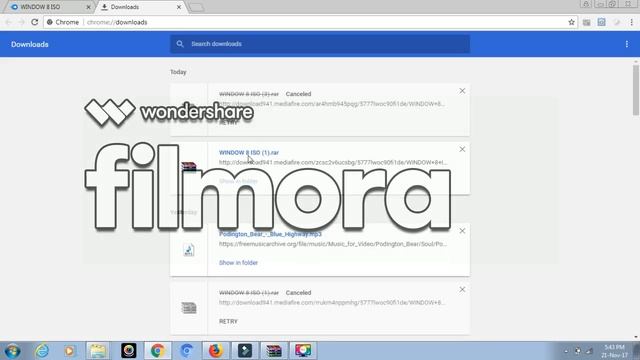Remove Podington Bear mp3 from list
This screenshot has height=360, width=640.
462,231
